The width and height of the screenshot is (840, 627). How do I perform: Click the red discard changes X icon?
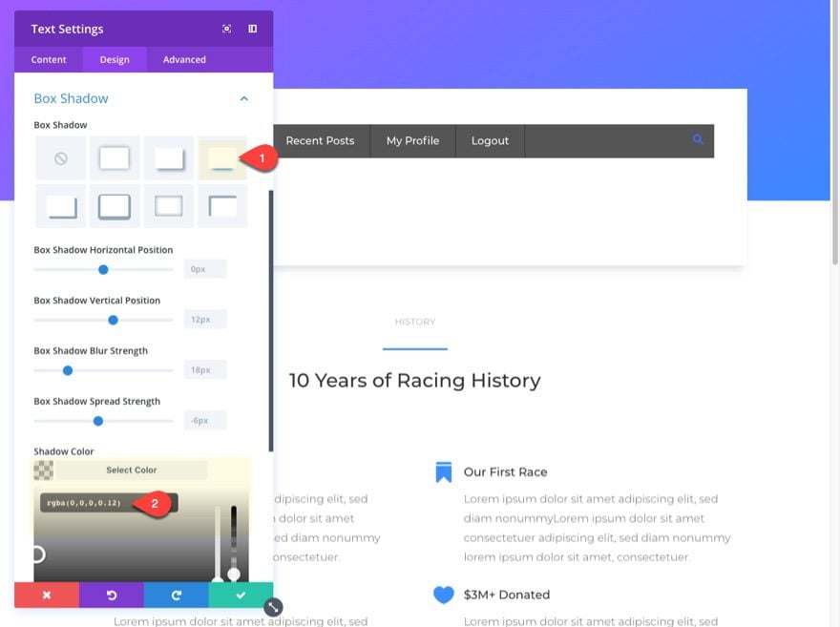(x=47, y=595)
